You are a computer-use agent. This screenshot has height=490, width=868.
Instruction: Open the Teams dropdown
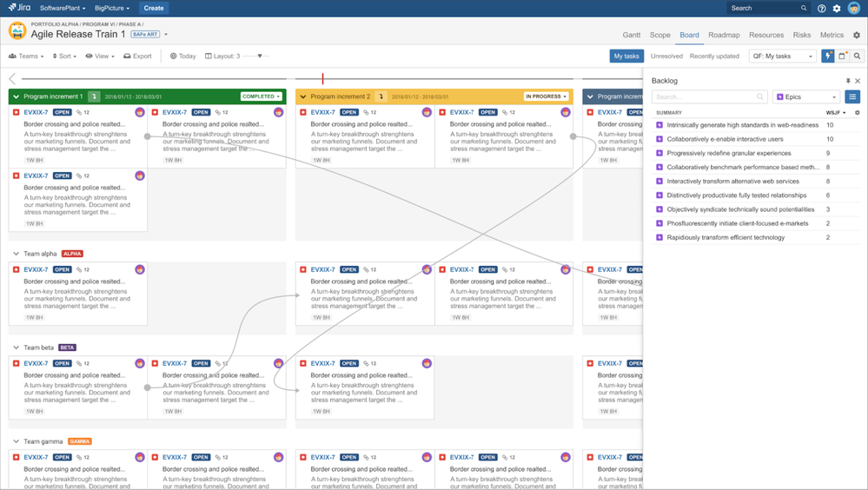27,56
